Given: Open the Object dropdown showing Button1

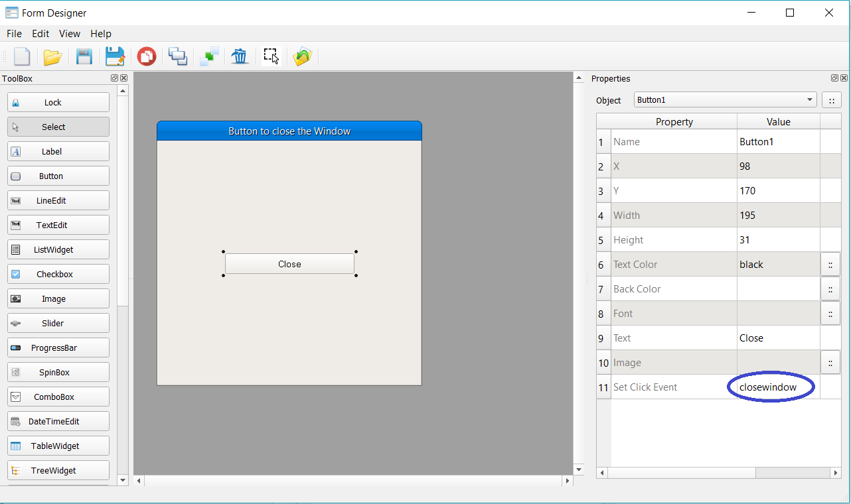Looking at the screenshot, I should (x=725, y=100).
